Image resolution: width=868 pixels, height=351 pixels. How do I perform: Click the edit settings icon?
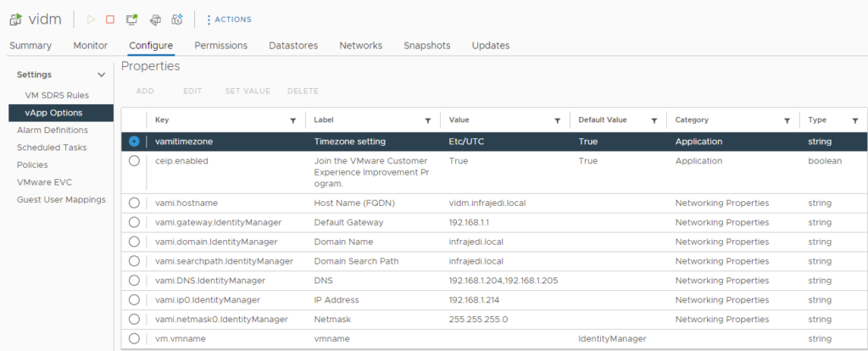click(156, 19)
